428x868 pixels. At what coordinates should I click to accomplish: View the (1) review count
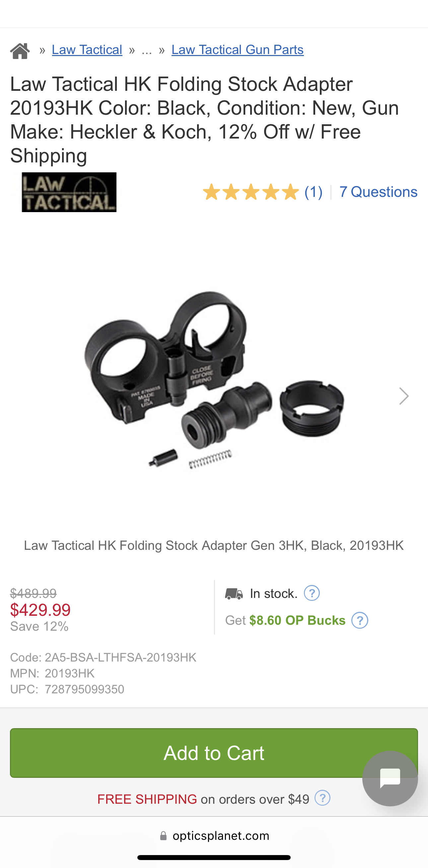[313, 192]
